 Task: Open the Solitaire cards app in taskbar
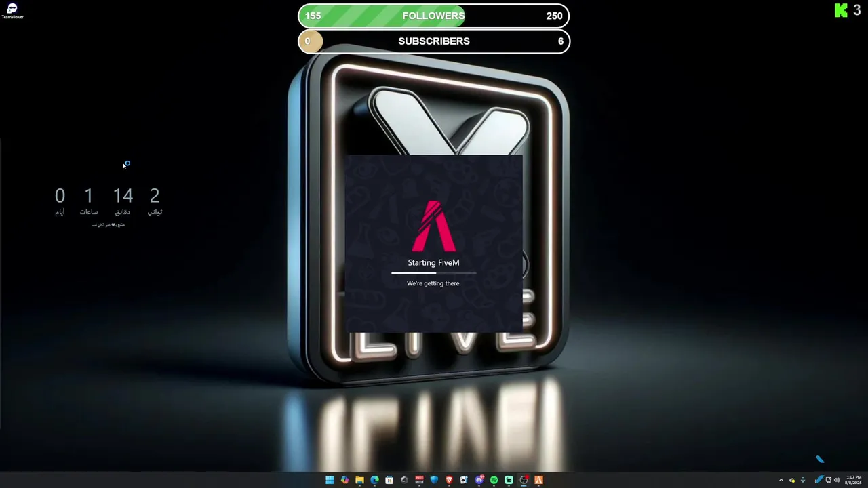[x=464, y=480]
